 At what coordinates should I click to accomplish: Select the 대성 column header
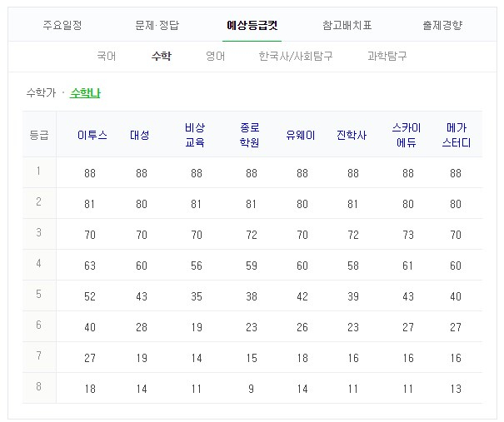point(141,135)
